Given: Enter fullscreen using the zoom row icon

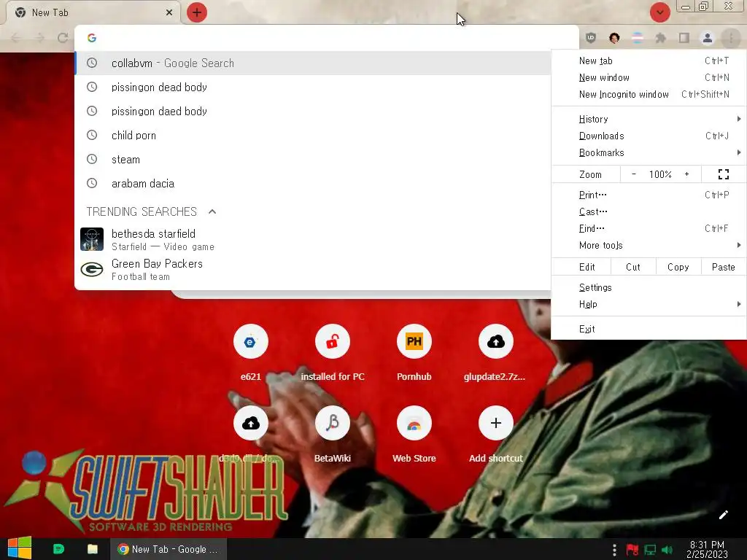Looking at the screenshot, I should 723,174.
